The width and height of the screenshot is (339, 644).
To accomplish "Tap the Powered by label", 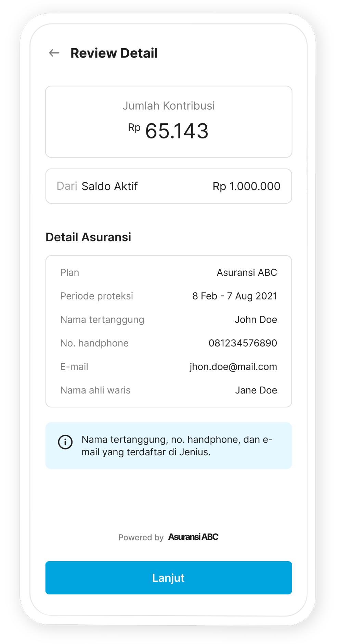I will tap(141, 538).
